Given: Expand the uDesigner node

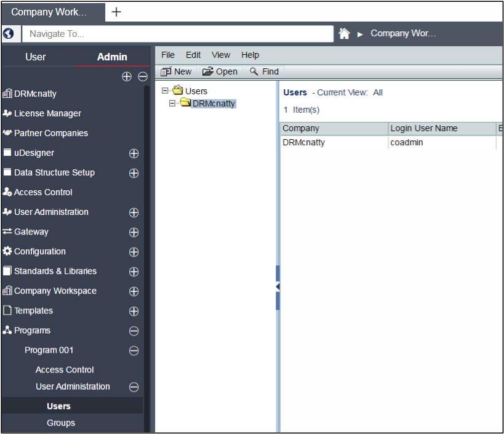Looking at the screenshot, I should 134,153.
